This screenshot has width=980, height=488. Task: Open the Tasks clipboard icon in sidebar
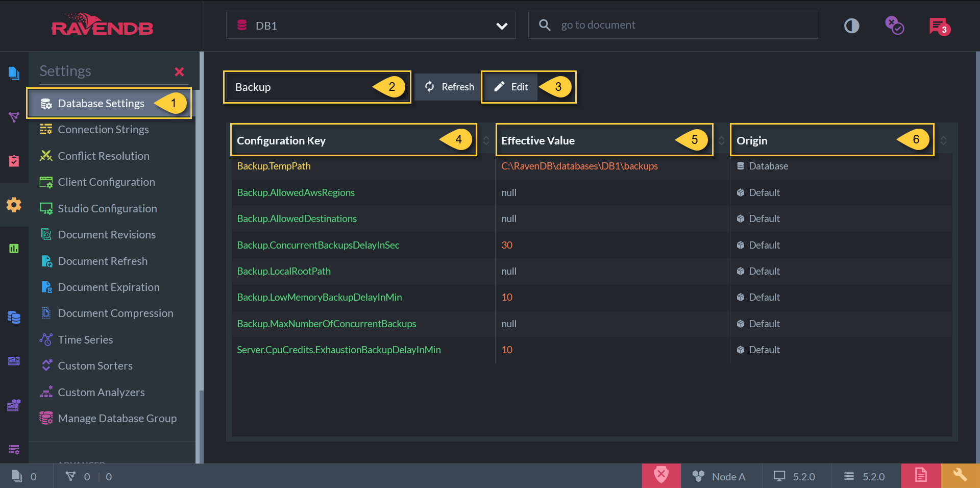pyautogui.click(x=14, y=161)
